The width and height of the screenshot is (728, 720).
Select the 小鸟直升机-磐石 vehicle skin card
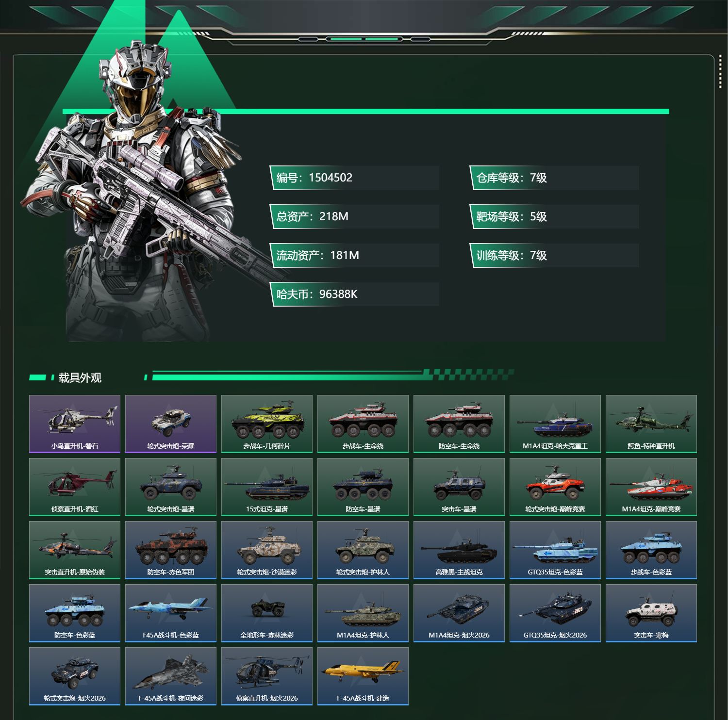click(x=75, y=424)
